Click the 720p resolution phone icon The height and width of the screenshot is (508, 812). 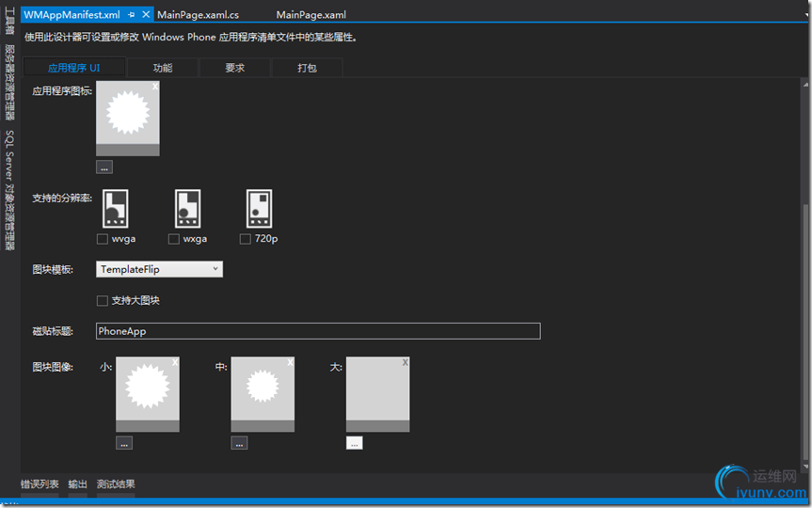259,209
